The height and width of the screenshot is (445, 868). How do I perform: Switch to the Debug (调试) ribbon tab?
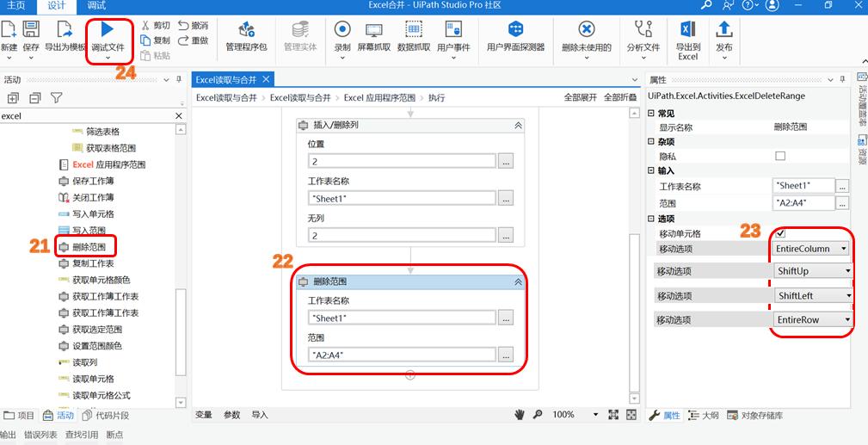pyautogui.click(x=96, y=5)
